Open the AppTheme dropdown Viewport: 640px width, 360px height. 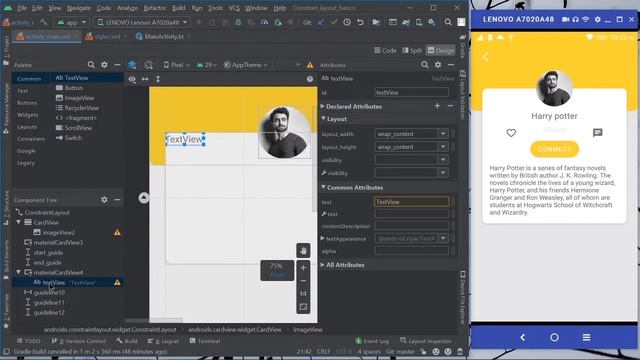point(246,65)
